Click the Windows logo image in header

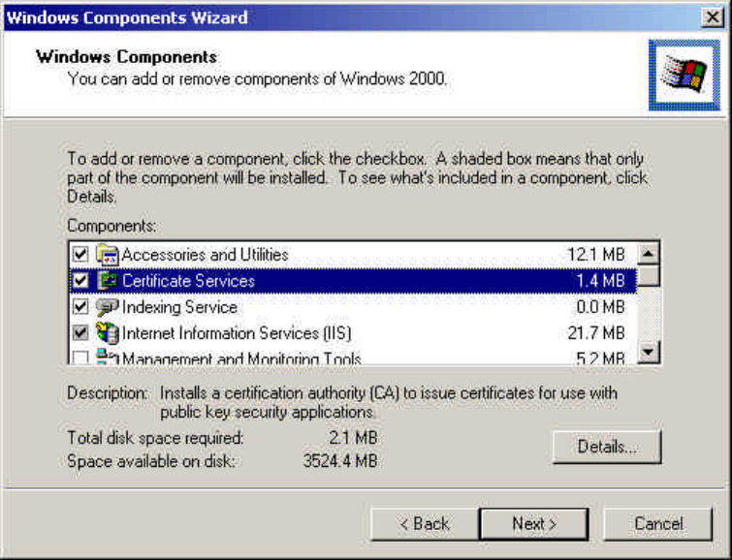click(684, 76)
